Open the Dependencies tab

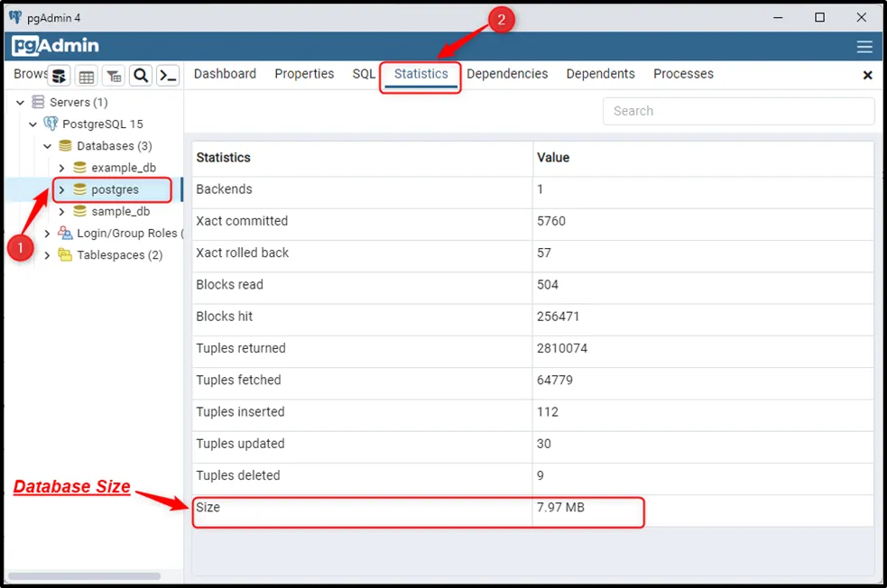coord(507,74)
